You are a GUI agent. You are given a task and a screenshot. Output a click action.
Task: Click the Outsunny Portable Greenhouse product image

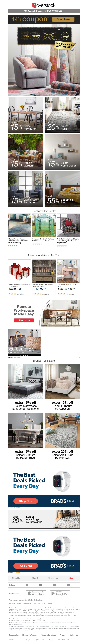(x=44, y=225)
